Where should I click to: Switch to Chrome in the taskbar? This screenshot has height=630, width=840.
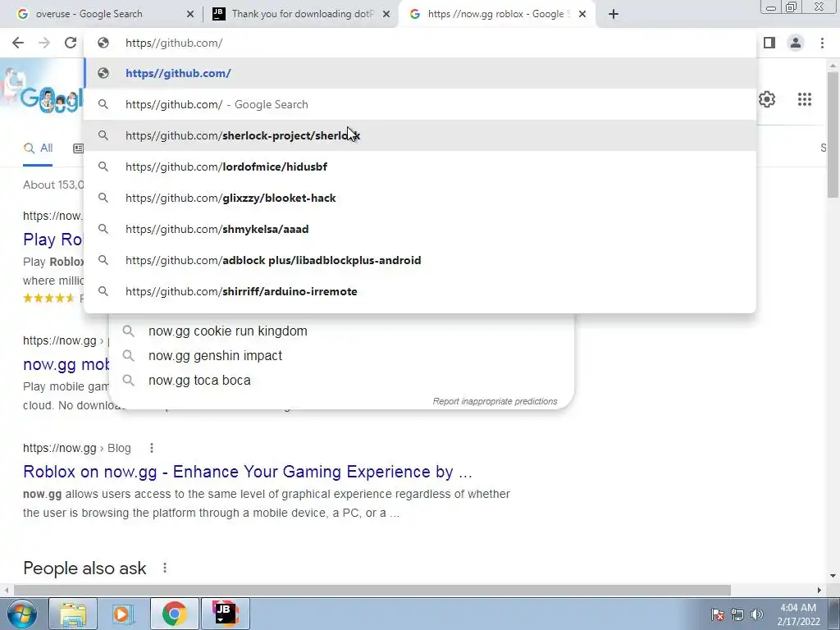[x=174, y=614]
